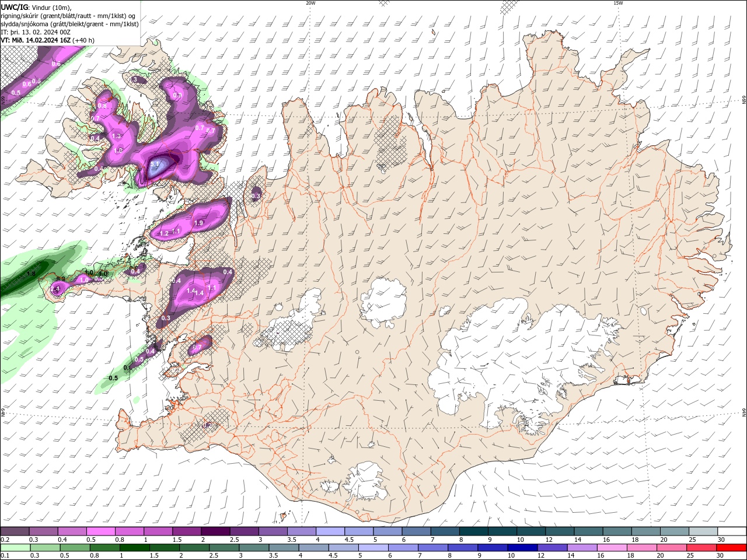Click the light grey 25–30 swatch in upper legend
The width and height of the screenshot is (747, 560).
click(702, 531)
